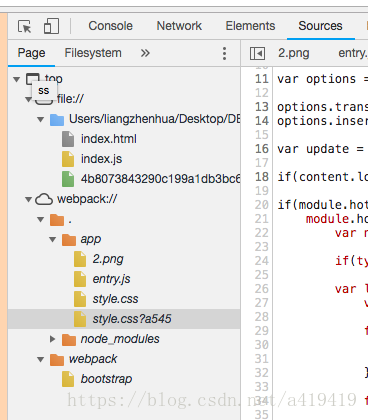Image resolution: width=368 pixels, height=420 pixels.
Task: Click the app folder icon
Action: 69,240
